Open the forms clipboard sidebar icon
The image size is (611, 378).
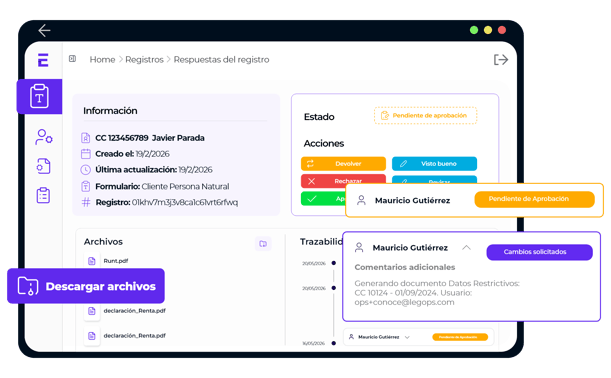click(39, 96)
